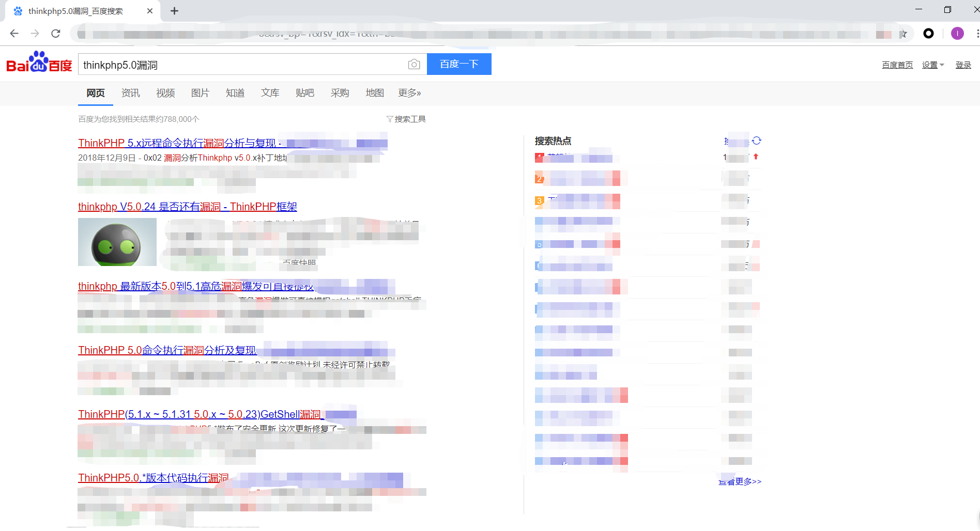980x531 pixels.
Task: Reload the page with refresh icon
Action: 56,34
